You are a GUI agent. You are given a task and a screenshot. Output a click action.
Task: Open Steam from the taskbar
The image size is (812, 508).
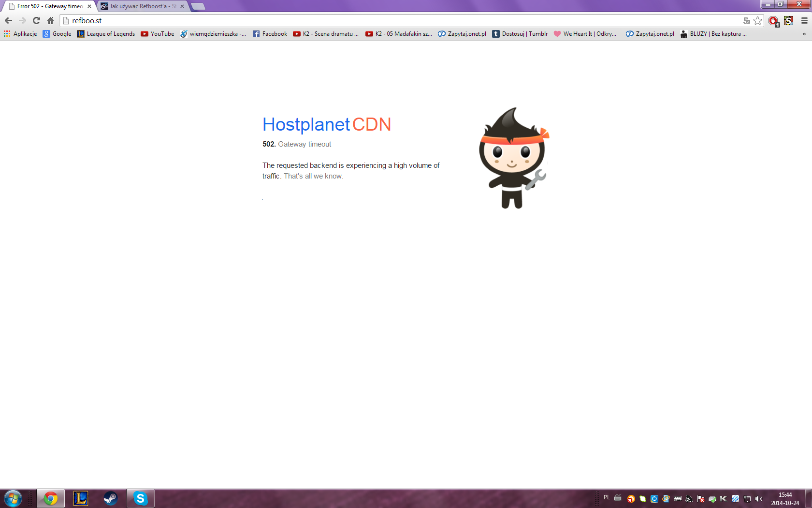[111, 498]
